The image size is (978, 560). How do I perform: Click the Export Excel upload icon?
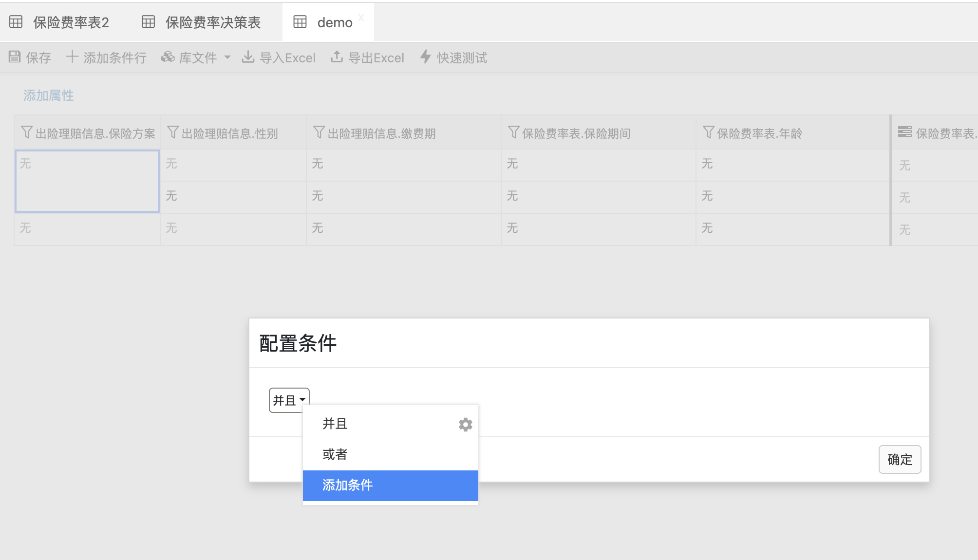click(337, 57)
